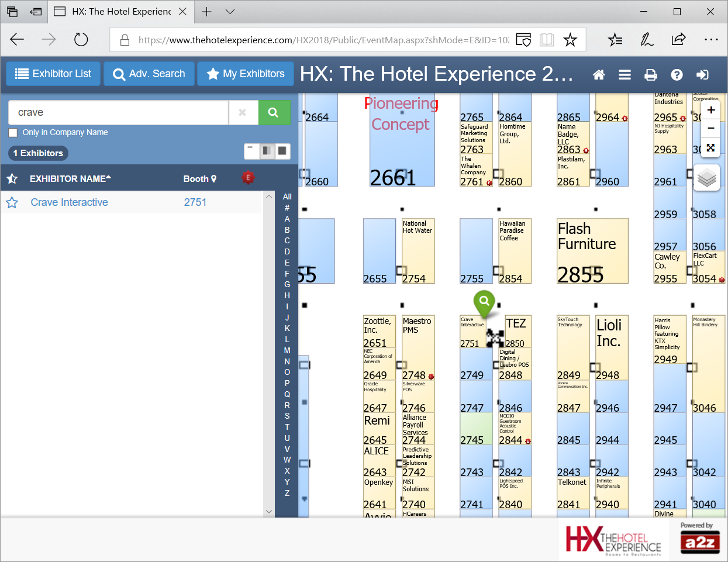Open browser reading view book icon
Viewport: 728px width, 562px height.
coord(547,40)
